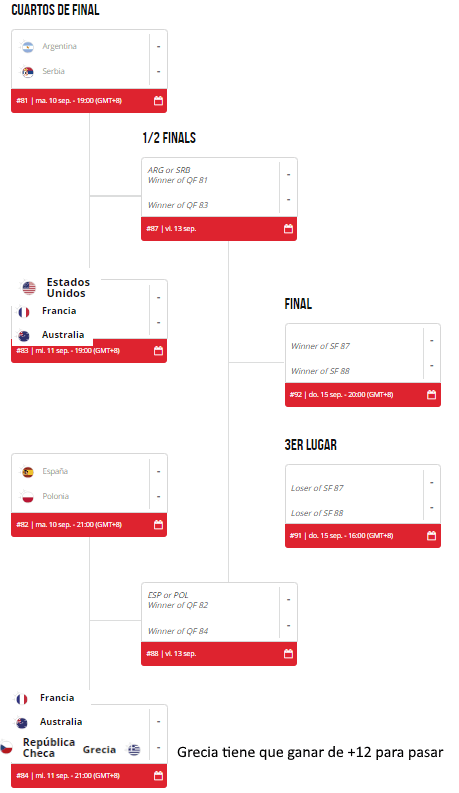Click the España flag icon

coord(28,472)
